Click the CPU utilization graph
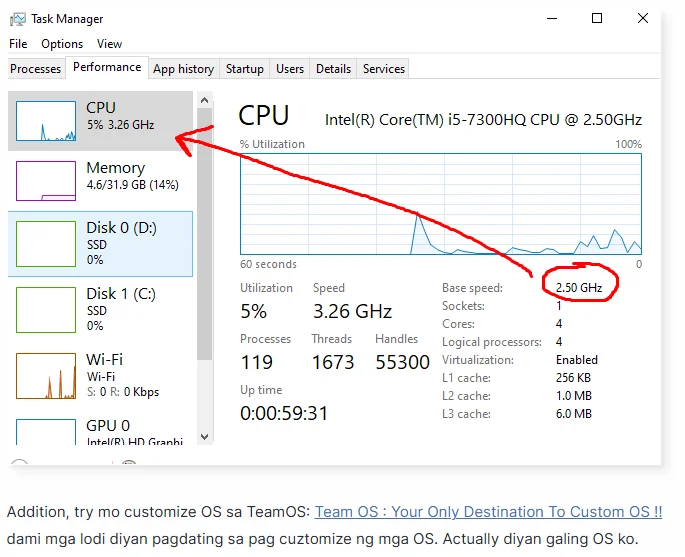The image size is (685, 557). pyautogui.click(x=441, y=204)
